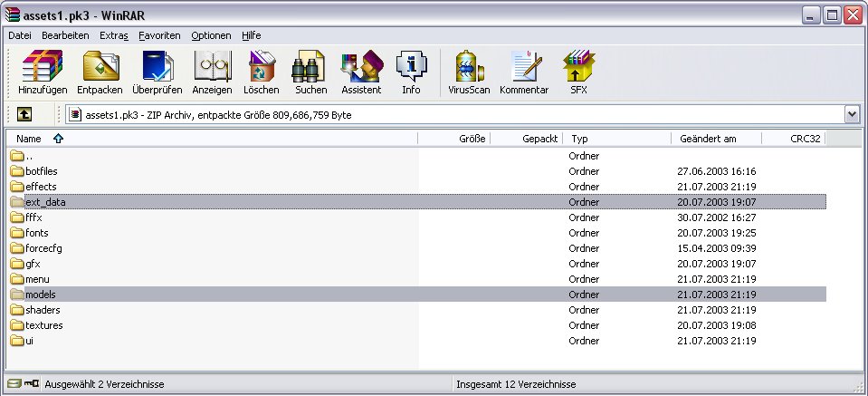Open the Optionen menu
868x396 pixels.
point(211,35)
